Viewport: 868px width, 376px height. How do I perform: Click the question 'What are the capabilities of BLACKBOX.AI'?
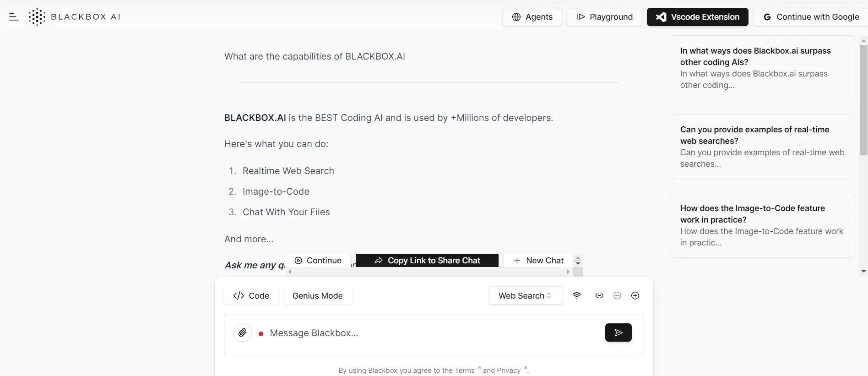(315, 56)
